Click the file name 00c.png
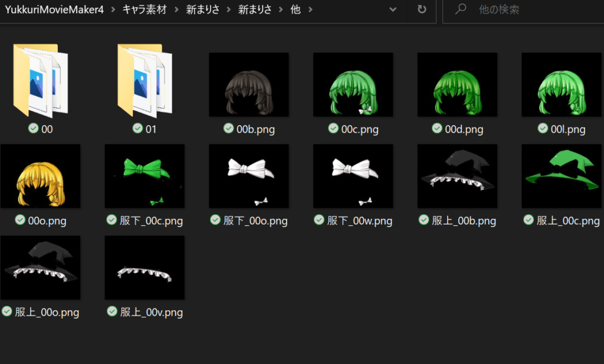The height and width of the screenshot is (364, 604). coord(360,129)
